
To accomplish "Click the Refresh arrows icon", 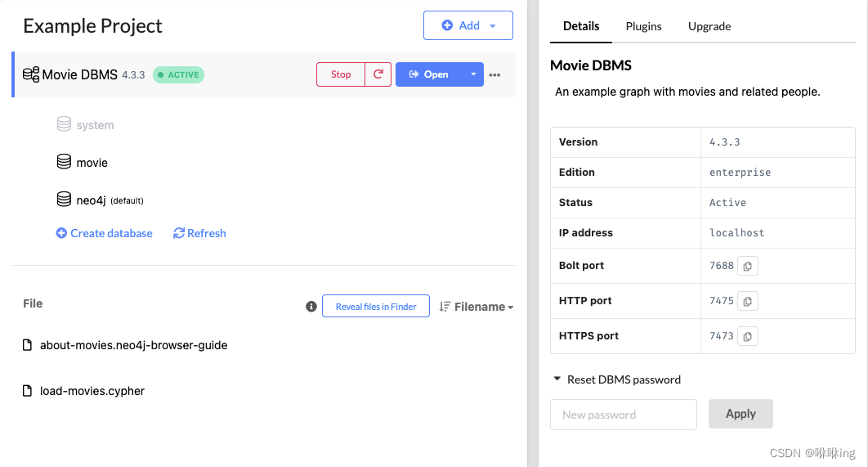I will point(179,233).
